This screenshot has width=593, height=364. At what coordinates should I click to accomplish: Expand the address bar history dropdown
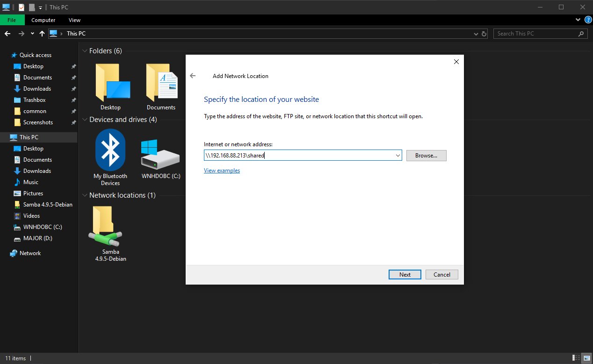pyautogui.click(x=476, y=34)
